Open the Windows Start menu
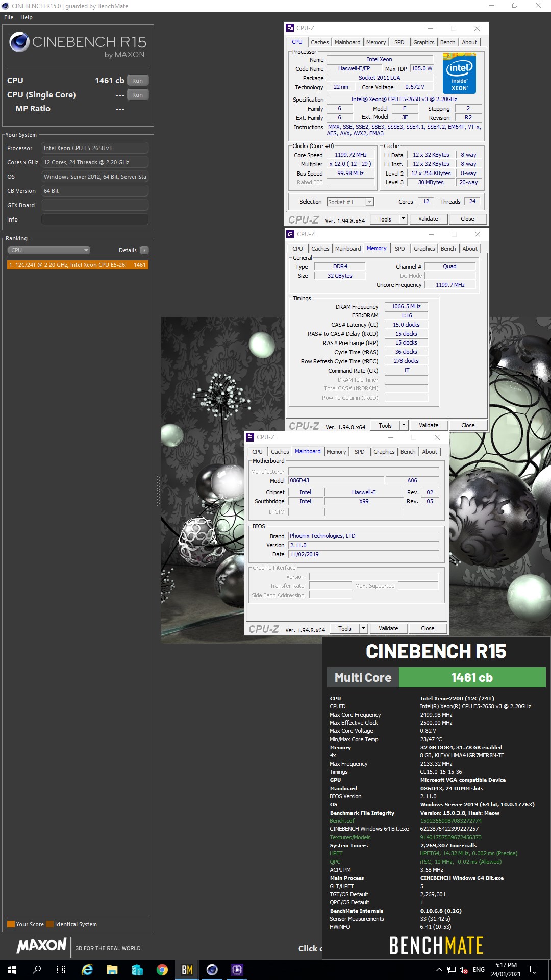This screenshot has height=980, width=551. coord(12,970)
